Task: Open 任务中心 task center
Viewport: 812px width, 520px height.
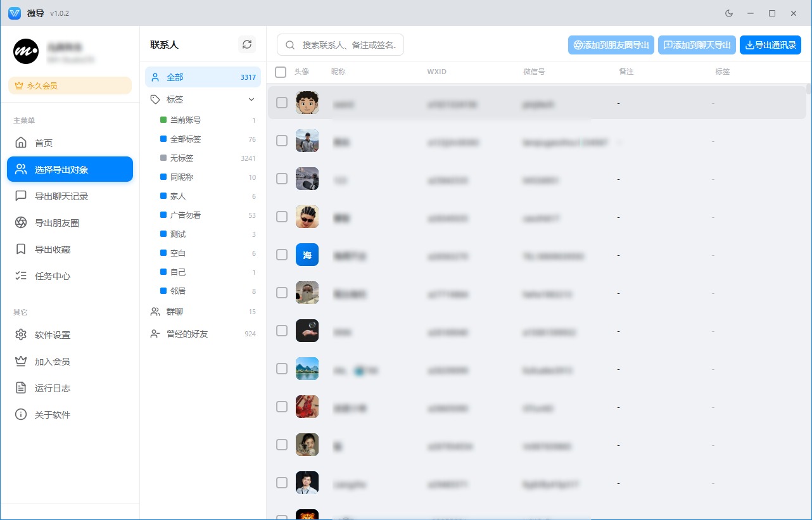Action: coord(70,276)
